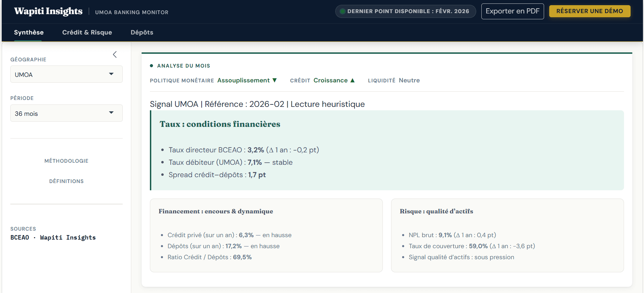Image resolution: width=644 pixels, height=293 pixels.
Task: Click the UMOA Banking Monitor subtitle
Action: pos(132,12)
